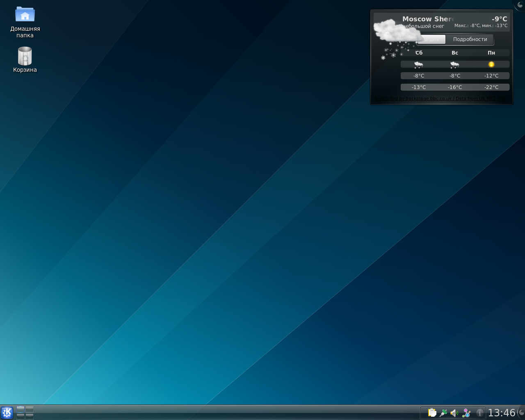The height and width of the screenshot is (420, 525).
Task: Click the небольшой снег condition text
Action: tap(424, 26)
